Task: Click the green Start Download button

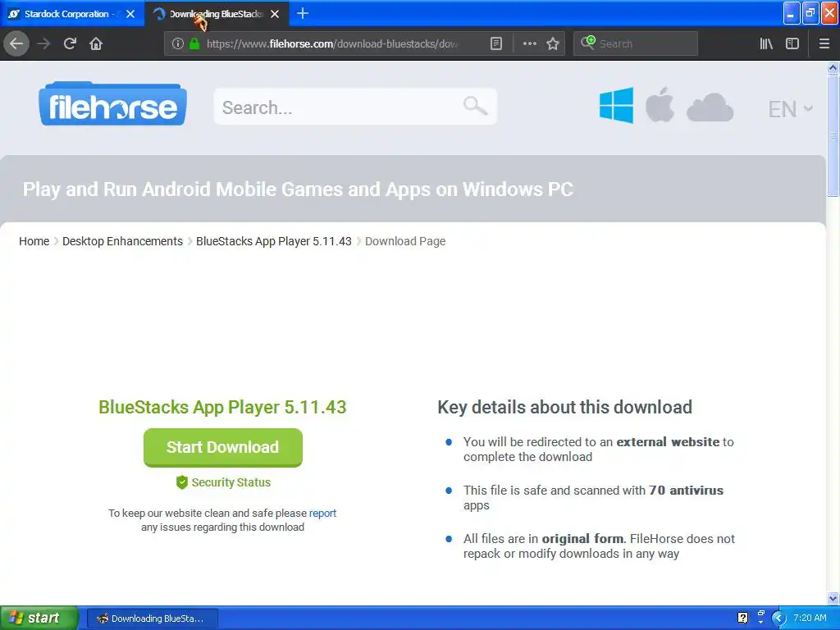Action: pos(223,447)
